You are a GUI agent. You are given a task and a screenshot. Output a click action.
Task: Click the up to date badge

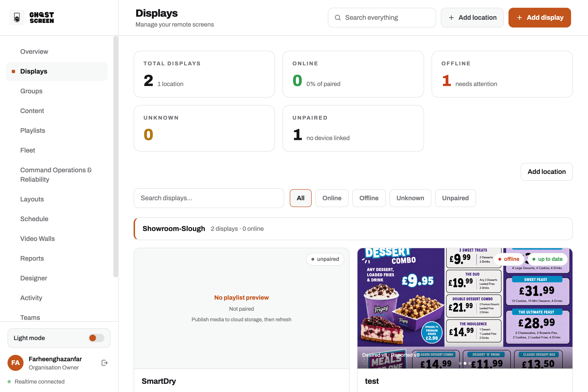click(x=548, y=259)
